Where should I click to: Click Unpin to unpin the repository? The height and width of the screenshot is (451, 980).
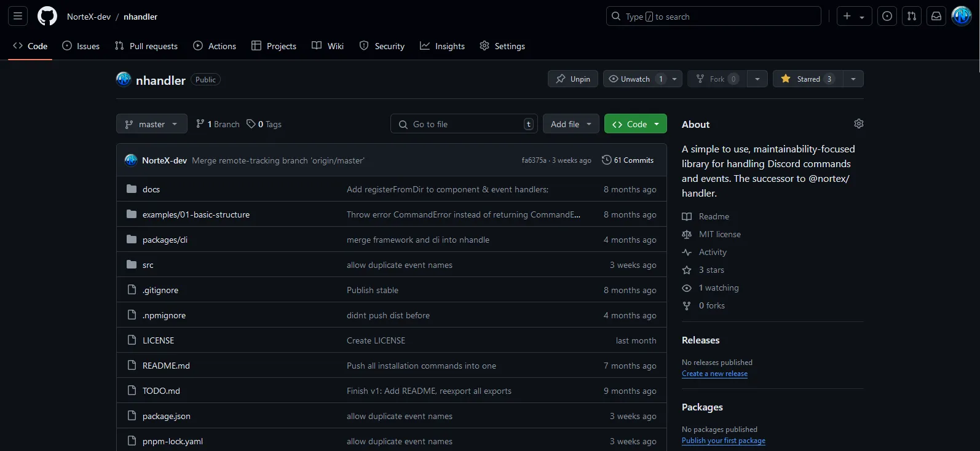point(573,79)
